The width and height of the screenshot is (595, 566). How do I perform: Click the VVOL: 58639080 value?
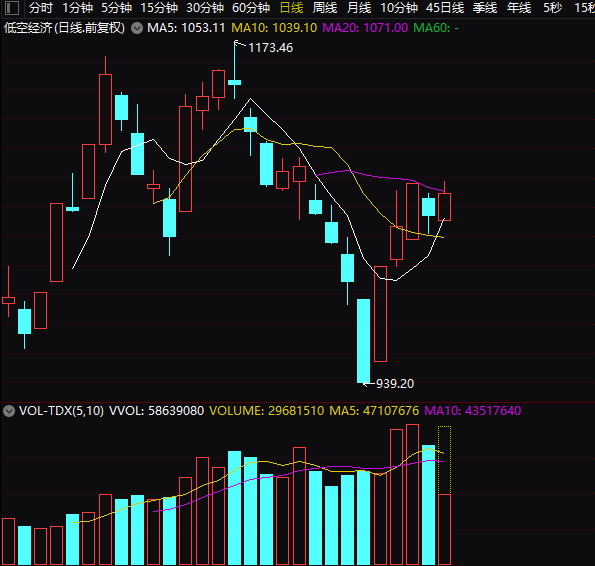click(156, 411)
